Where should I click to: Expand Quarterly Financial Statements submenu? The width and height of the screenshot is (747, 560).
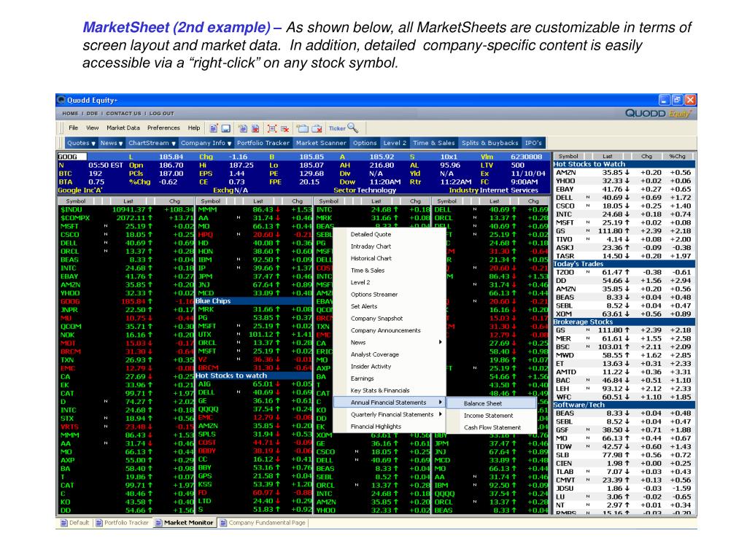point(390,414)
